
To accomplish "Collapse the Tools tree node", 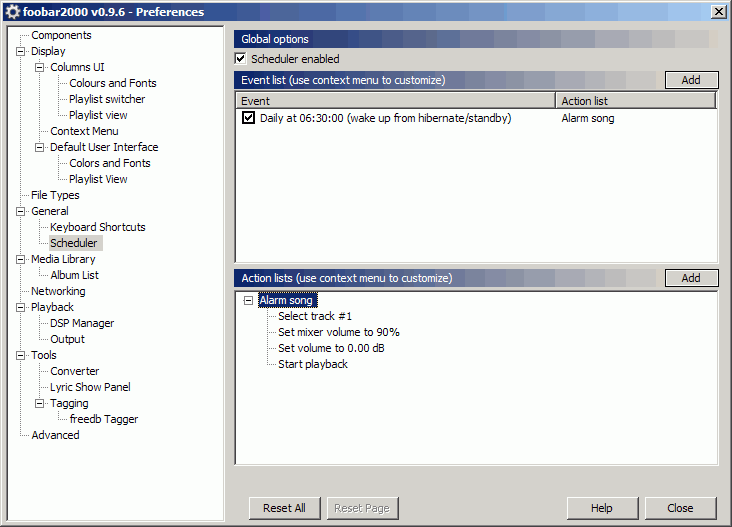I will click(x=21, y=355).
